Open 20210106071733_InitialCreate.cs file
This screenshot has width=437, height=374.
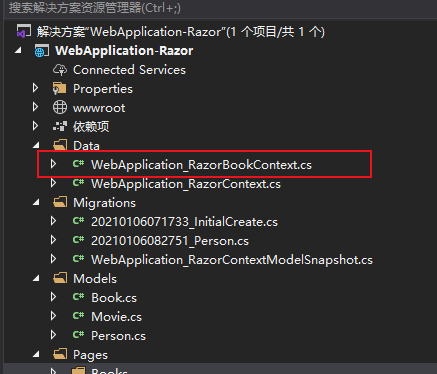(x=184, y=222)
